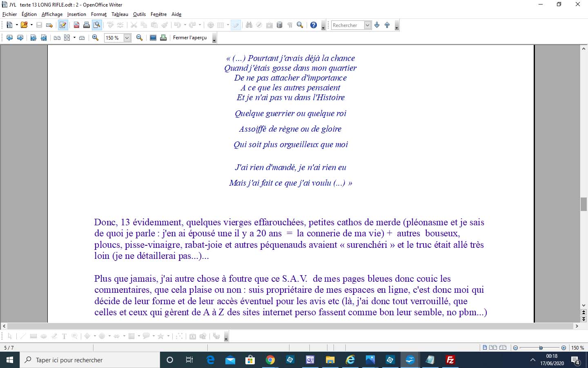Export directly as PDF
Image resolution: width=588 pixels, height=368 pixels.
click(76, 25)
